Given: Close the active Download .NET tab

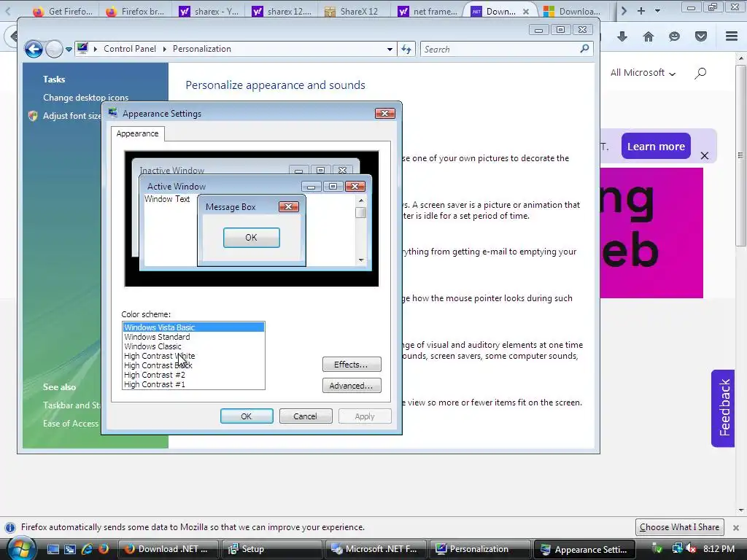Looking at the screenshot, I should pos(525,12).
